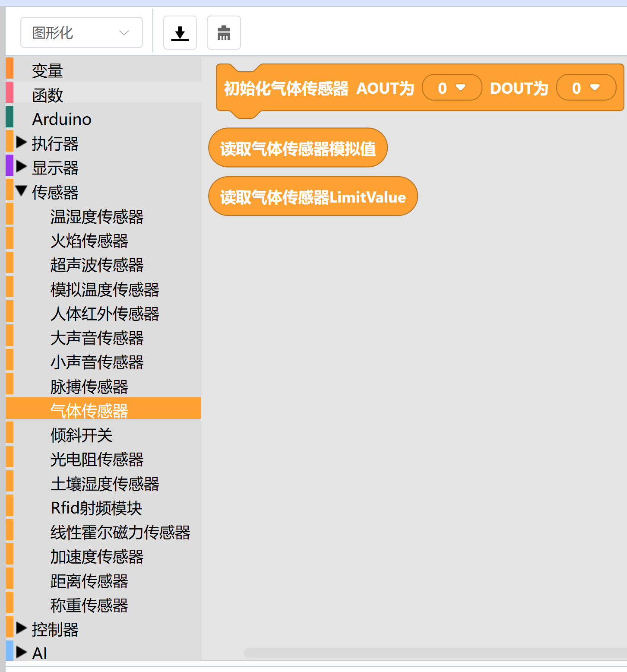Open the 图形化 mode dropdown
627x672 pixels.
82,33
